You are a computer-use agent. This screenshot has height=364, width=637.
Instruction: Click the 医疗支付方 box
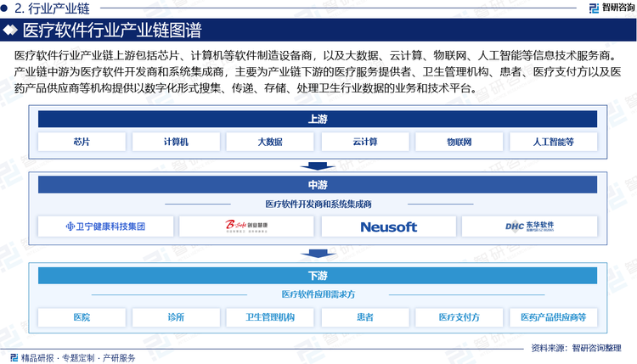click(x=459, y=317)
